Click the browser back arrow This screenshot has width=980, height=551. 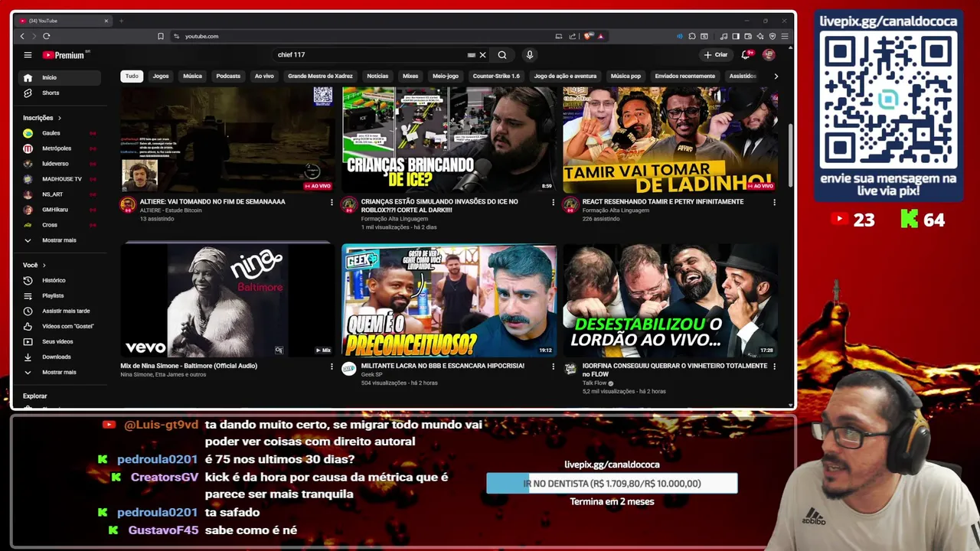click(x=22, y=36)
